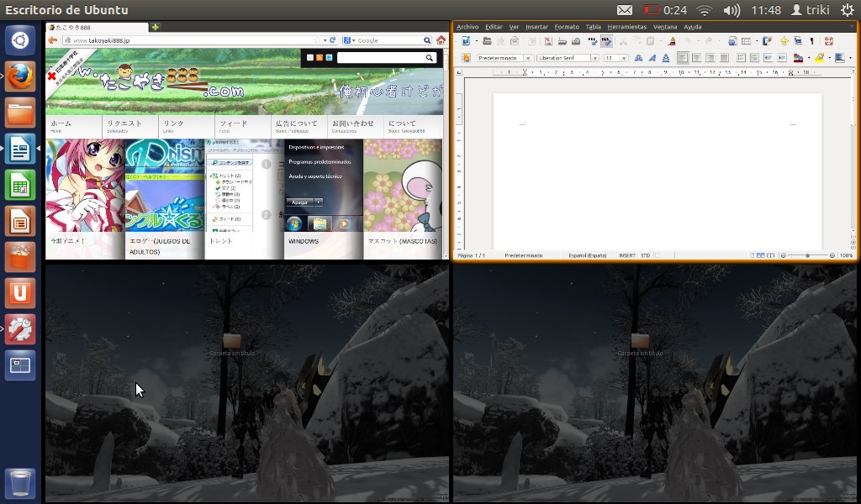Open the Herramientas menu in Writer
Screen dimensions: 861x504
pyautogui.click(x=626, y=27)
